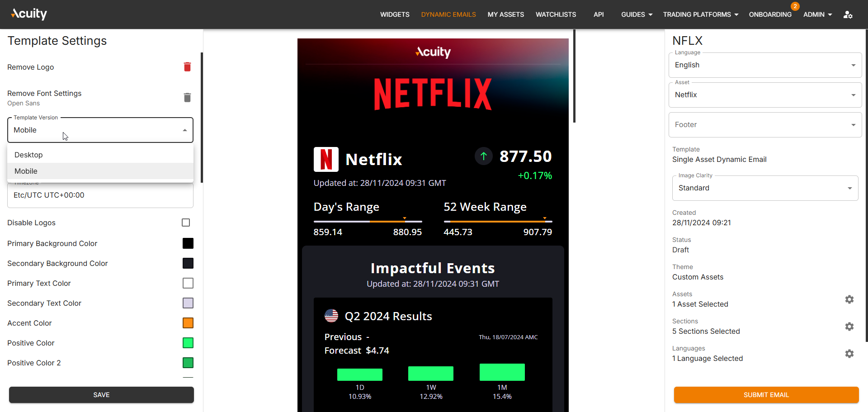The height and width of the screenshot is (412, 868).
Task: Open the Watchlists page
Action: click(556, 14)
